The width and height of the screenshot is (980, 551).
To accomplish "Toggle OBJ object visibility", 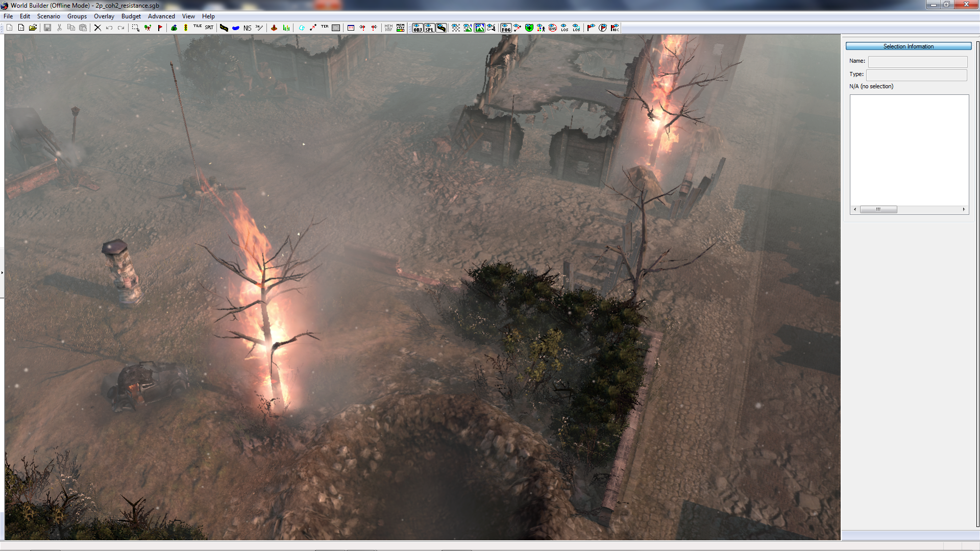I will pyautogui.click(x=418, y=28).
